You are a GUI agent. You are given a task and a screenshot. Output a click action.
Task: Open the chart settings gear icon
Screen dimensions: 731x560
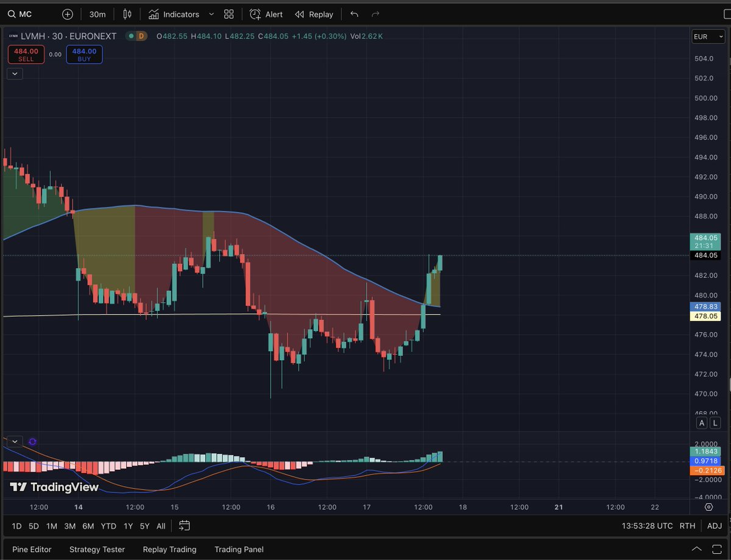(x=708, y=507)
